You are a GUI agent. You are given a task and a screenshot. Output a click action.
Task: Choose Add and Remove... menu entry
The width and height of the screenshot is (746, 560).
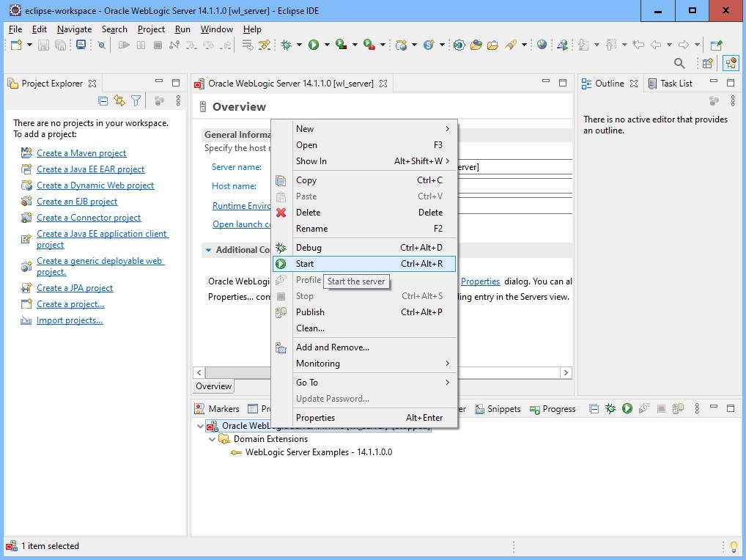(x=364, y=347)
